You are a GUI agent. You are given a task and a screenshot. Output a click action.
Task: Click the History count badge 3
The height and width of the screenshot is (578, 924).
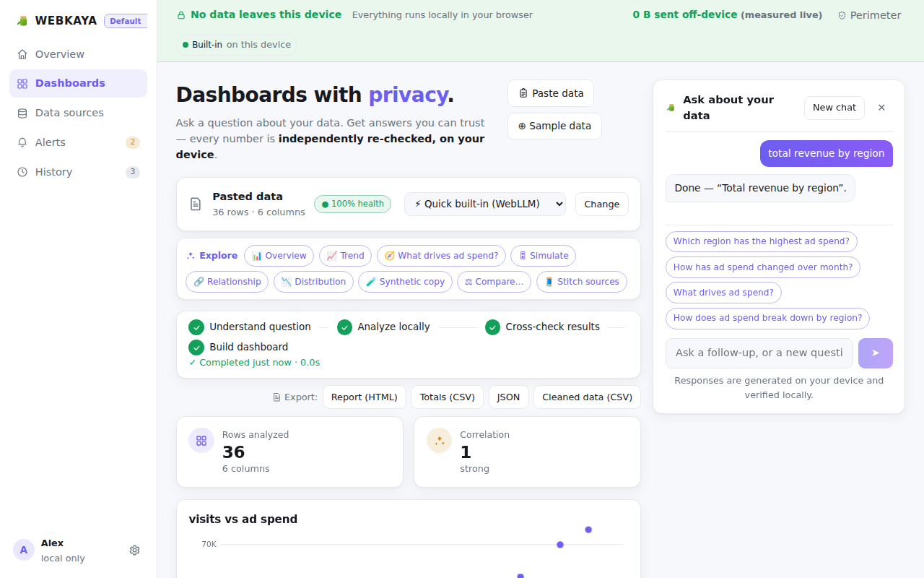click(x=133, y=173)
